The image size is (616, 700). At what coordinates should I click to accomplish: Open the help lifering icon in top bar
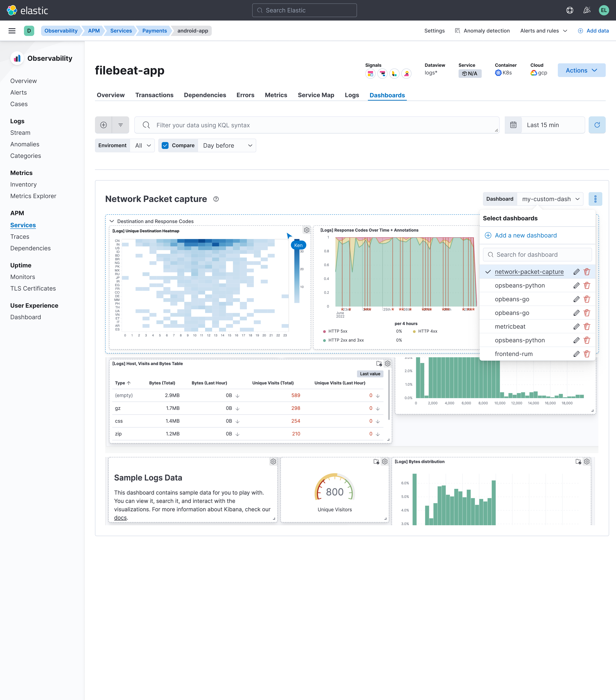pos(569,10)
